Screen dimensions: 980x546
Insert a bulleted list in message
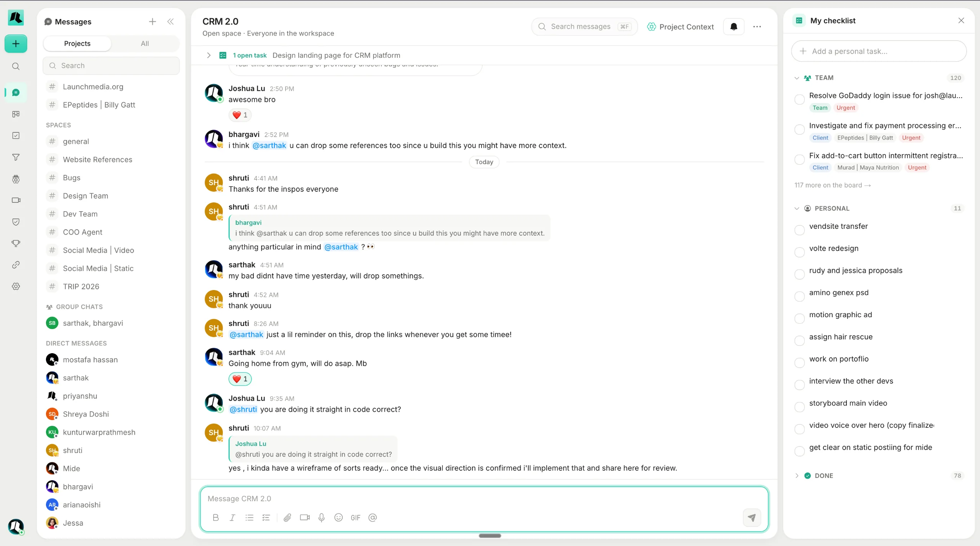point(249,518)
